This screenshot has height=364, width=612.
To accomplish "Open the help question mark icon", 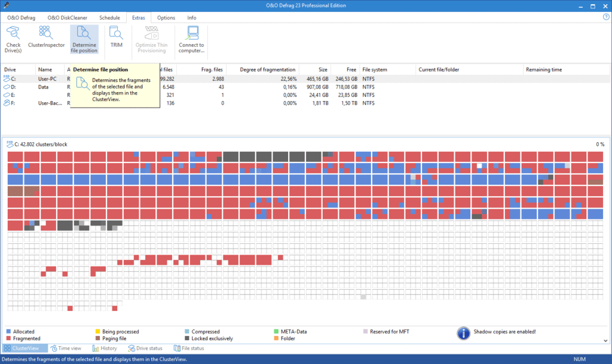I will [606, 17].
